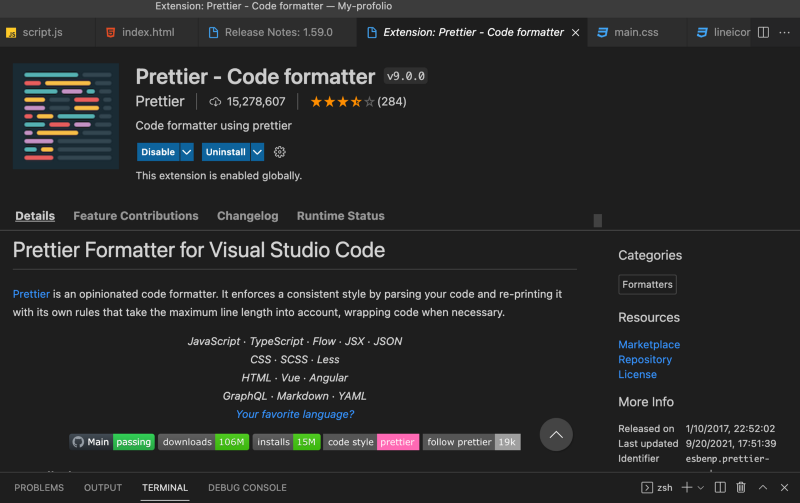Image resolution: width=800 pixels, height=503 pixels.
Task: Click the Uninstall button
Action: point(225,152)
